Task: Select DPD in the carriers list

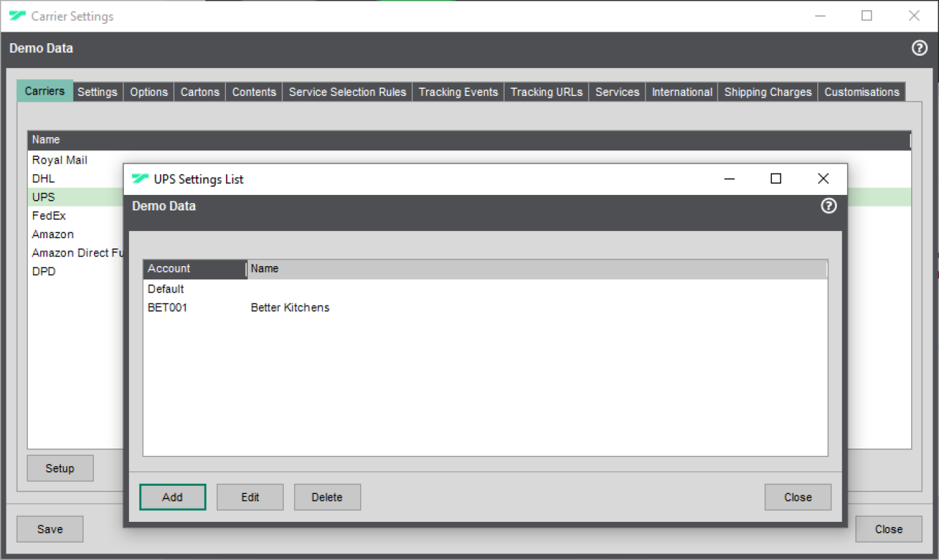Action: [x=43, y=271]
